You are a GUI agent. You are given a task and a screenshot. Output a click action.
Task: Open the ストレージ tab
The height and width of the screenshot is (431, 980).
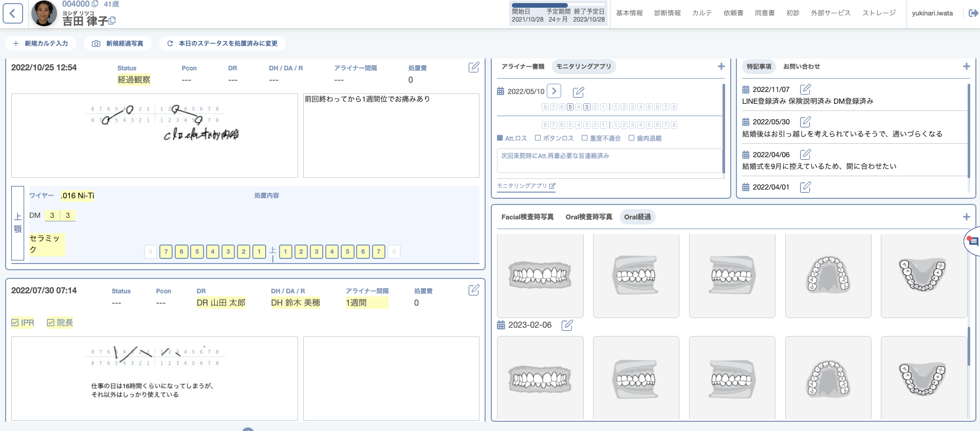pos(879,13)
